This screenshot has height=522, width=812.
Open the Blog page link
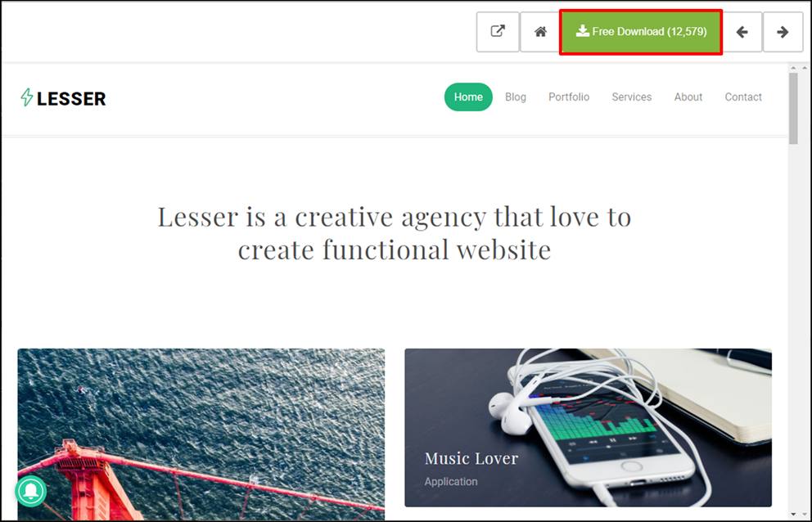[x=515, y=97]
